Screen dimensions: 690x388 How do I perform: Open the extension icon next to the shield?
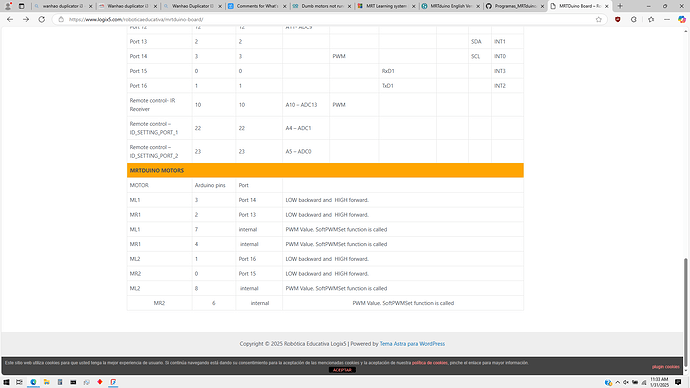(x=634, y=19)
